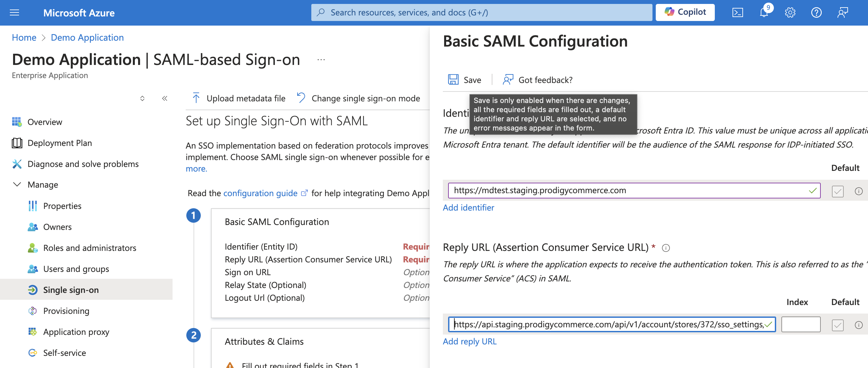Image resolution: width=868 pixels, height=368 pixels.
Task: Go to Home breadcrumb
Action: 24,37
